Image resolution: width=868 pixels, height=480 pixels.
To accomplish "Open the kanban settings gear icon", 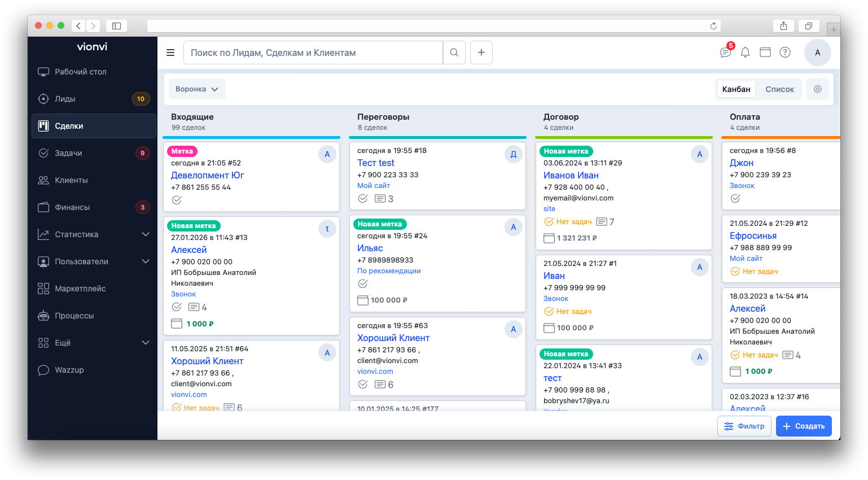I will click(817, 89).
